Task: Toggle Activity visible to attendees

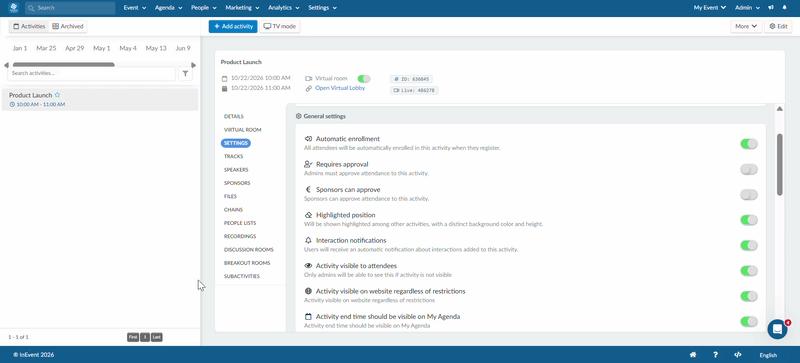Action: tap(749, 271)
